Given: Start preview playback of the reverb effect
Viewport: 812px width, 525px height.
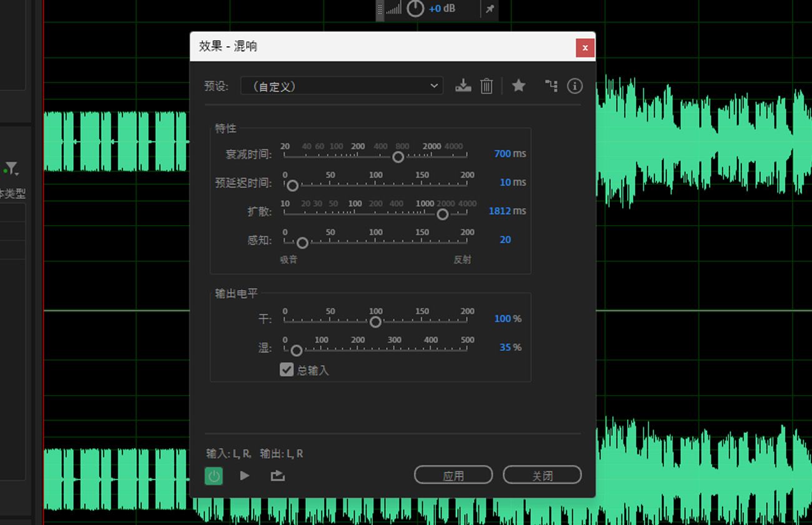Looking at the screenshot, I should click(x=244, y=476).
